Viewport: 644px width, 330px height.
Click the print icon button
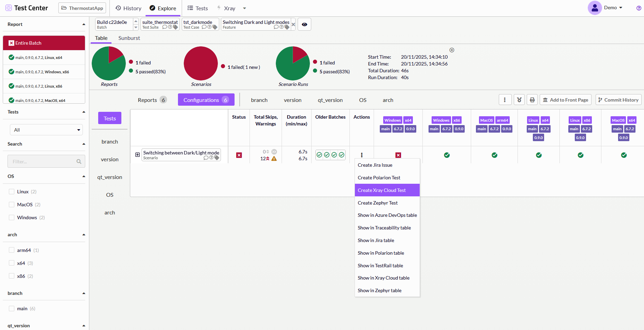coord(532,100)
